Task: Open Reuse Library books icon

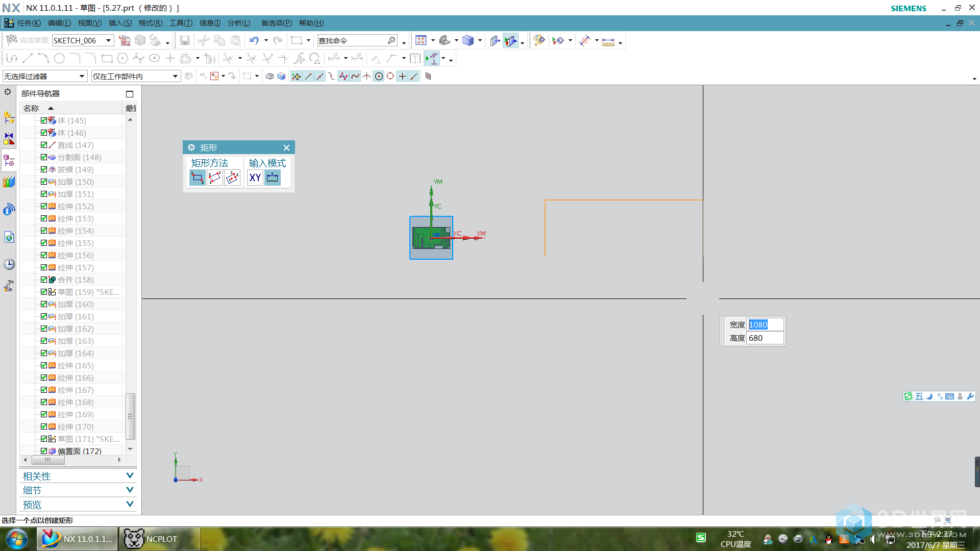Action: (9, 182)
